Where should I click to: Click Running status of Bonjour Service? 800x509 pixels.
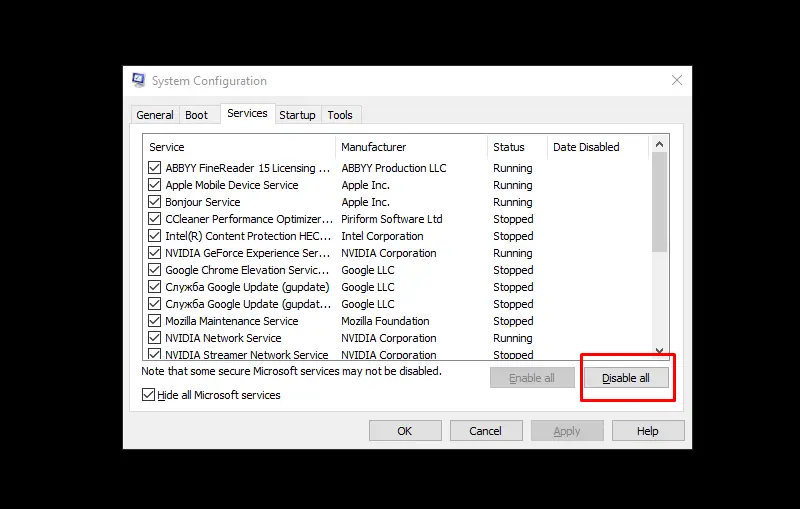(513, 202)
